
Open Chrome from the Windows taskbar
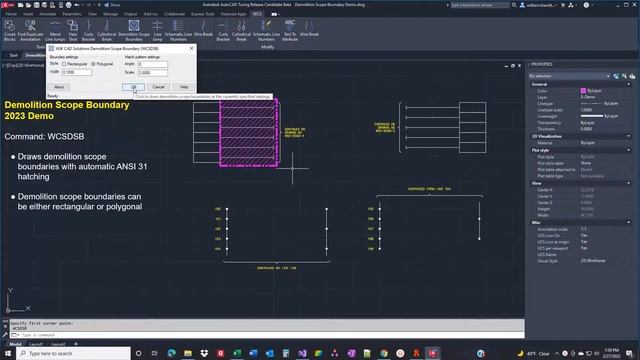coord(384,353)
